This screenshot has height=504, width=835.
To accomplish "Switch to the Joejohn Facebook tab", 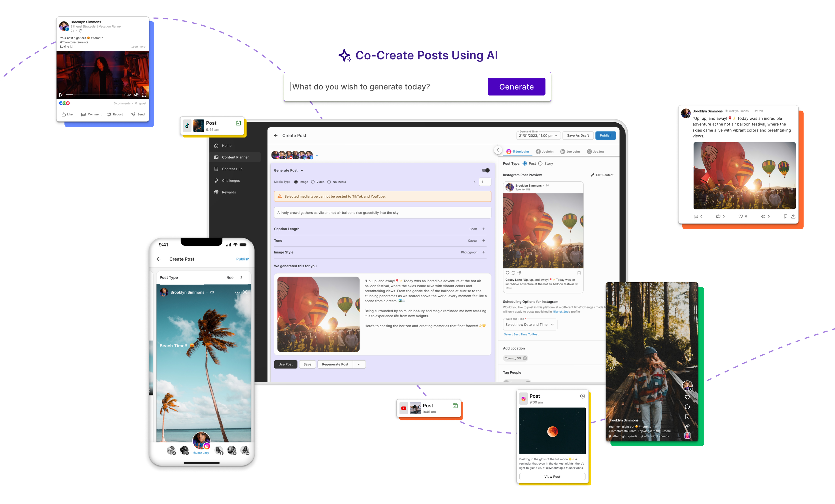I will click(544, 152).
